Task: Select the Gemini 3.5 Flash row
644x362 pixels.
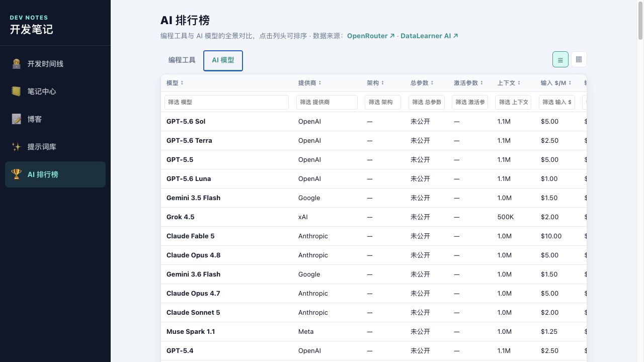Action: (374, 198)
